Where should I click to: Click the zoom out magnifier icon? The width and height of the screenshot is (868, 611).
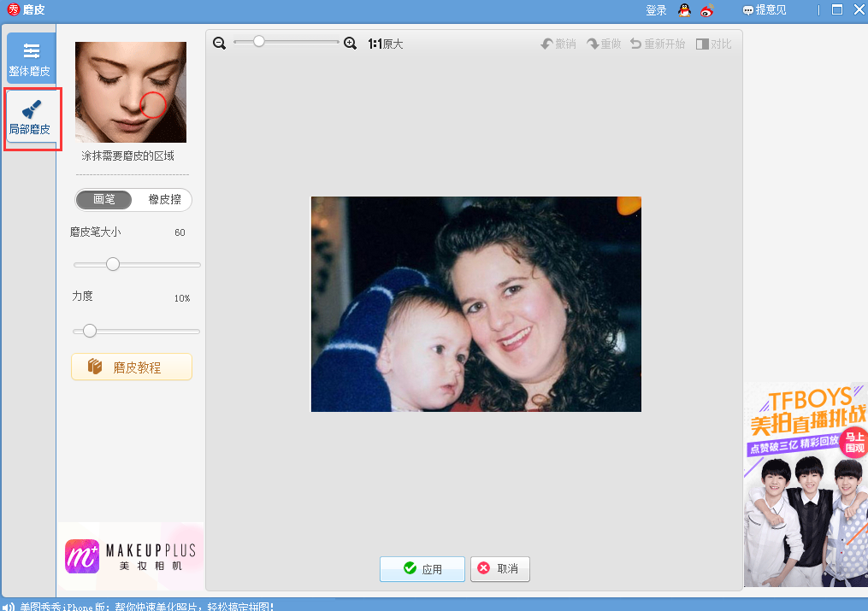(x=219, y=44)
